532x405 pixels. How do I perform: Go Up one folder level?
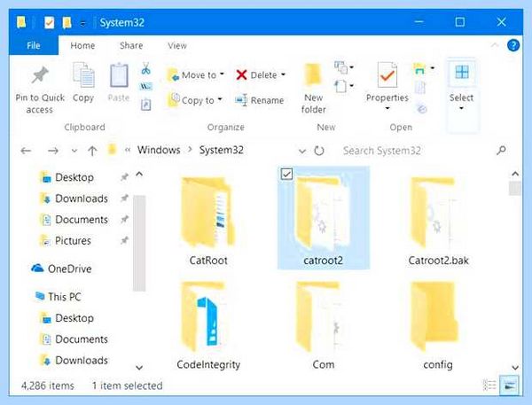[x=92, y=151]
